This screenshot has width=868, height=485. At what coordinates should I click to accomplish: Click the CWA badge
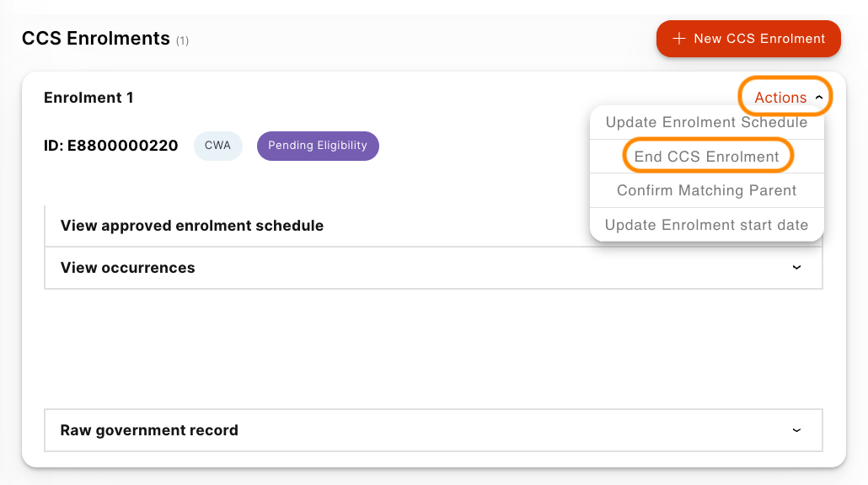point(217,146)
